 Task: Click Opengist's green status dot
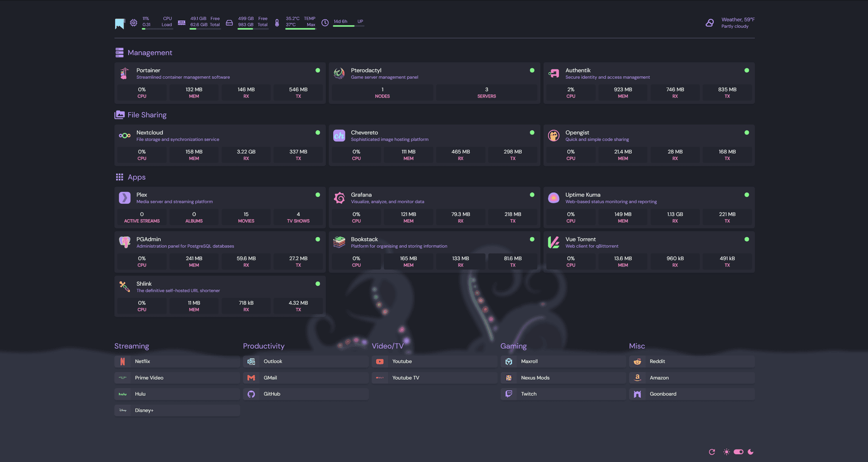tap(747, 133)
